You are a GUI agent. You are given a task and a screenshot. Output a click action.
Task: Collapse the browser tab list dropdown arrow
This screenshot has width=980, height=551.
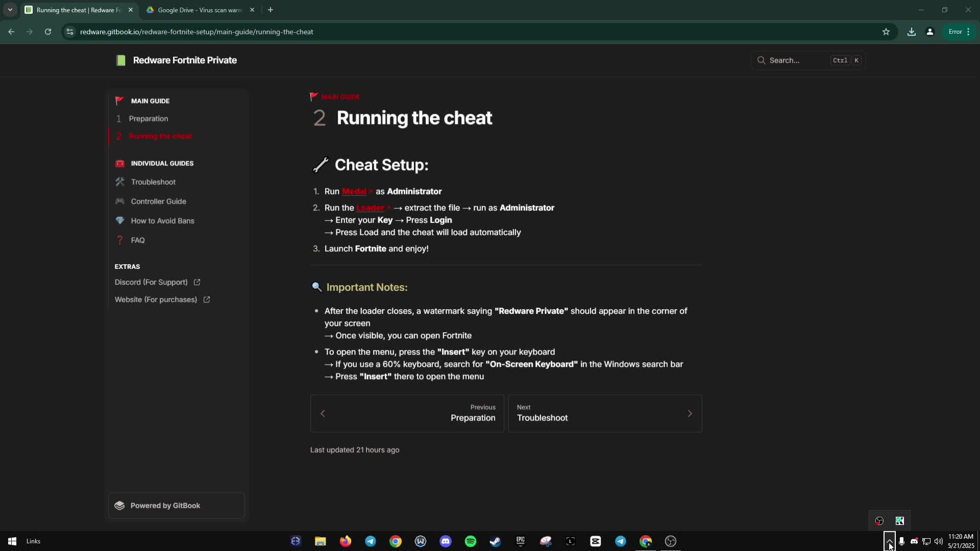[x=10, y=10]
